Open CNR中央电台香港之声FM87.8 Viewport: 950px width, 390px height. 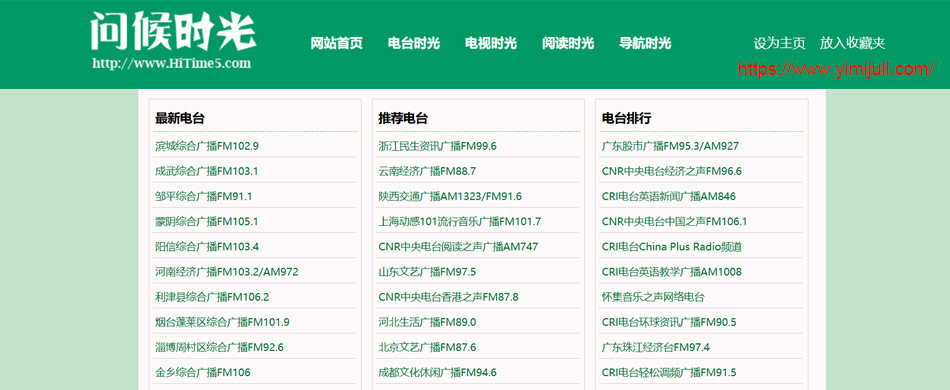pyautogui.click(x=448, y=297)
